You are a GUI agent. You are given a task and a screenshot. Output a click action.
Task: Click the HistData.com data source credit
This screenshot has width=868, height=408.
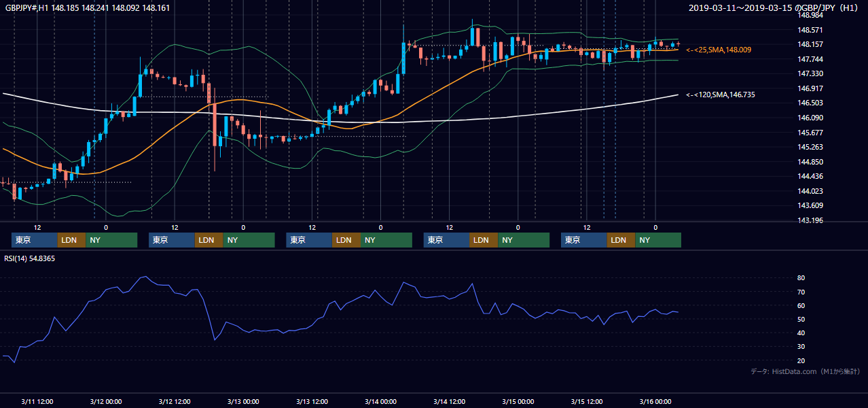(805, 371)
